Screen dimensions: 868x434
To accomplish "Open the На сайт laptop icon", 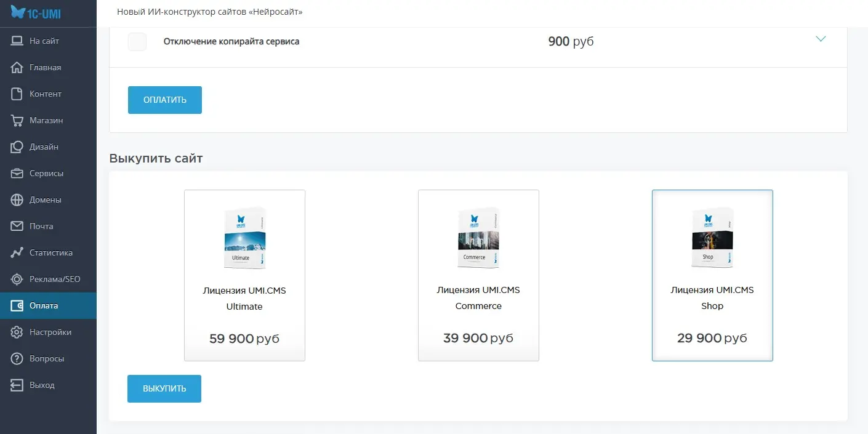I will coord(17,41).
